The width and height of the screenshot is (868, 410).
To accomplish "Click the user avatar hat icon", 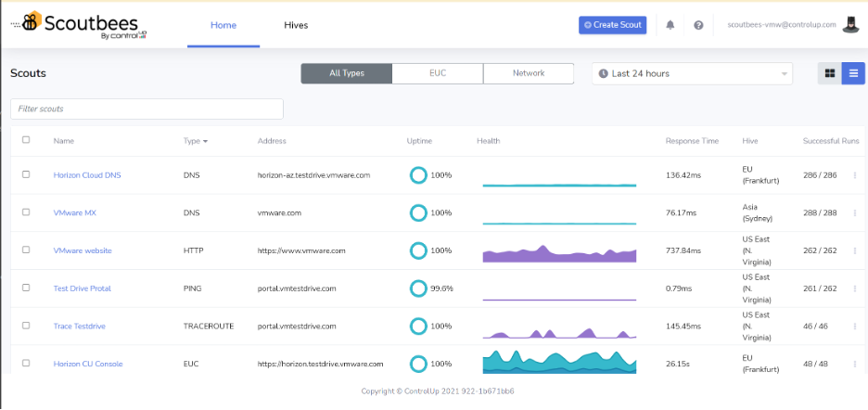I will tap(851, 25).
